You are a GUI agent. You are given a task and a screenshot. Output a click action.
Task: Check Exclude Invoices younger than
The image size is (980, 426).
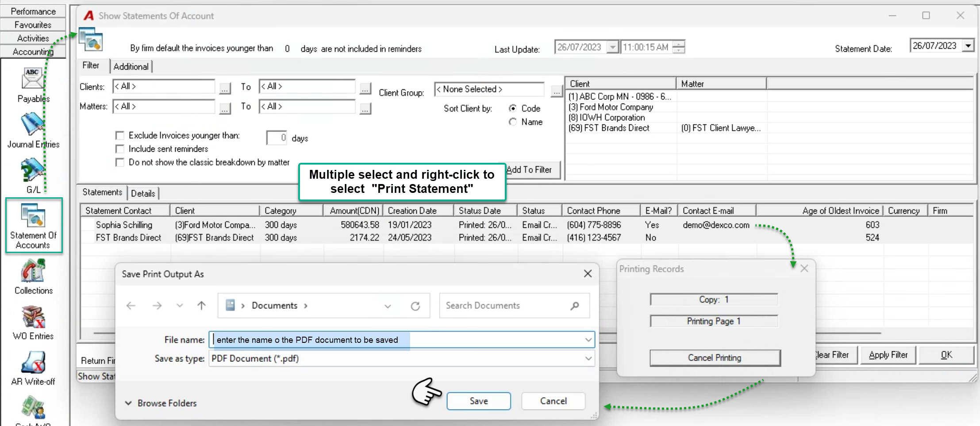pyautogui.click(x=119, y=135)
